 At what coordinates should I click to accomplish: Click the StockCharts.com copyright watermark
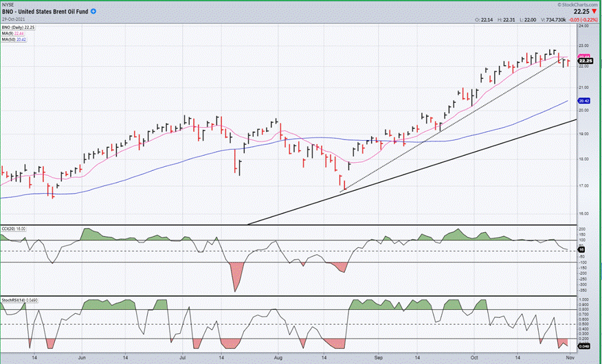[x=577, y=5]
